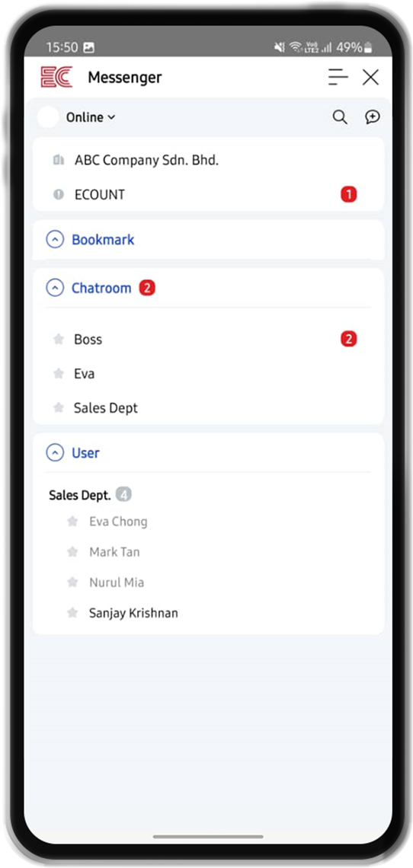The width and height of the screenshot is (413, 868).
Task: Toggle bookmark star for Eva chatroom
Action: [x=58, y=373]
